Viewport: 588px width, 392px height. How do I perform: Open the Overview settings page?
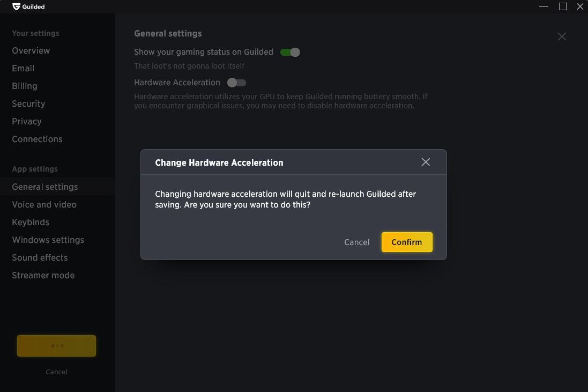31,50
